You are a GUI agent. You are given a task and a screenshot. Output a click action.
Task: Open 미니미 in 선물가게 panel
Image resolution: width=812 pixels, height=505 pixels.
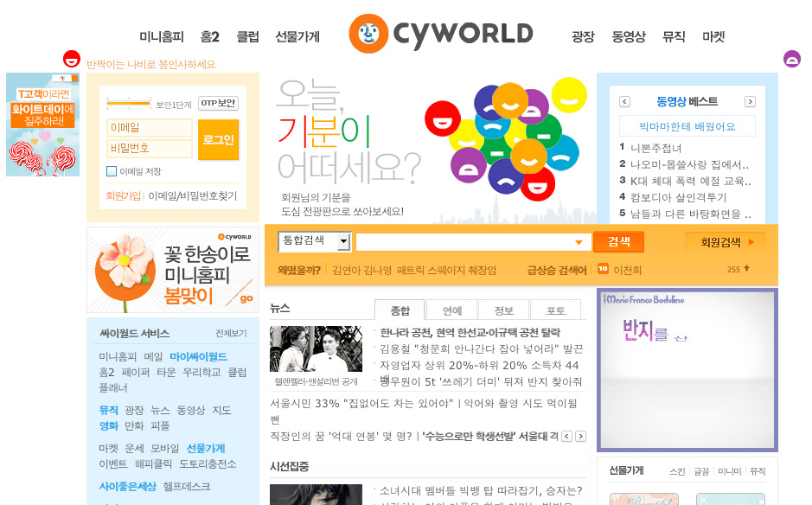click(730, 471)
